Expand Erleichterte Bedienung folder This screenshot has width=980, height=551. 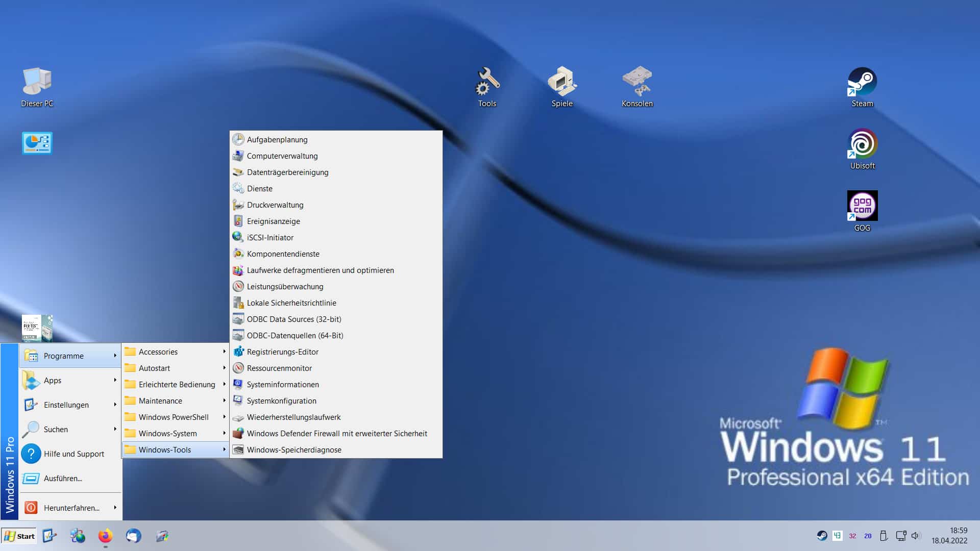[x=176, y=384]
